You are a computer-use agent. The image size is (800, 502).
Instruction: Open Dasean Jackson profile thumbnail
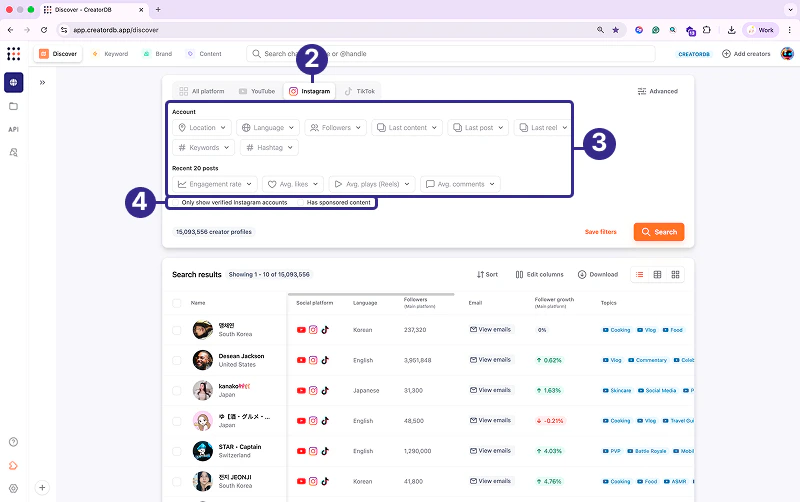click(203, 360)
